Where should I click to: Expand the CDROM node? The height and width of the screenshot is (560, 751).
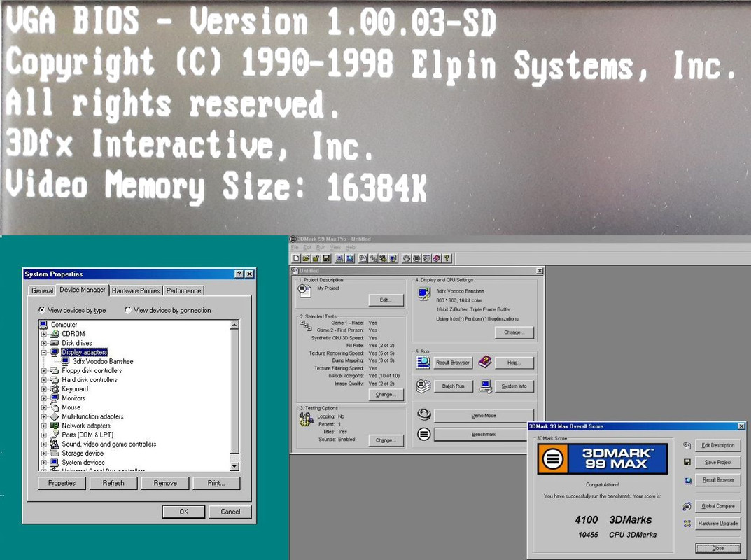[43, 334]
